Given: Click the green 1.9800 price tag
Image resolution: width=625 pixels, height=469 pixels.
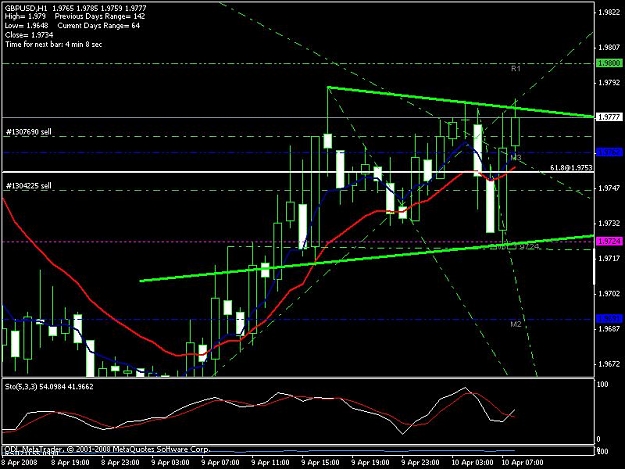Looking at the screenshot, I should pyautogui.click(x=609, y=63).
